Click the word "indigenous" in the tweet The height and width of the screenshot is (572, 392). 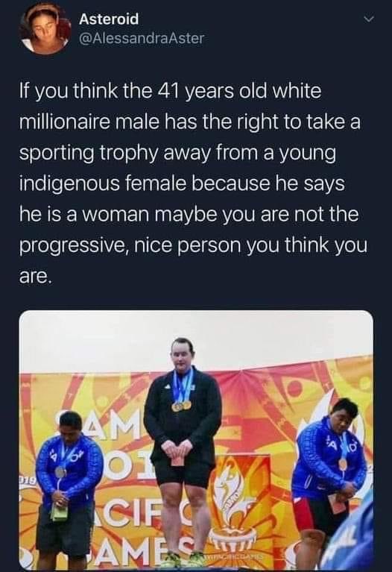click(69, 183)
